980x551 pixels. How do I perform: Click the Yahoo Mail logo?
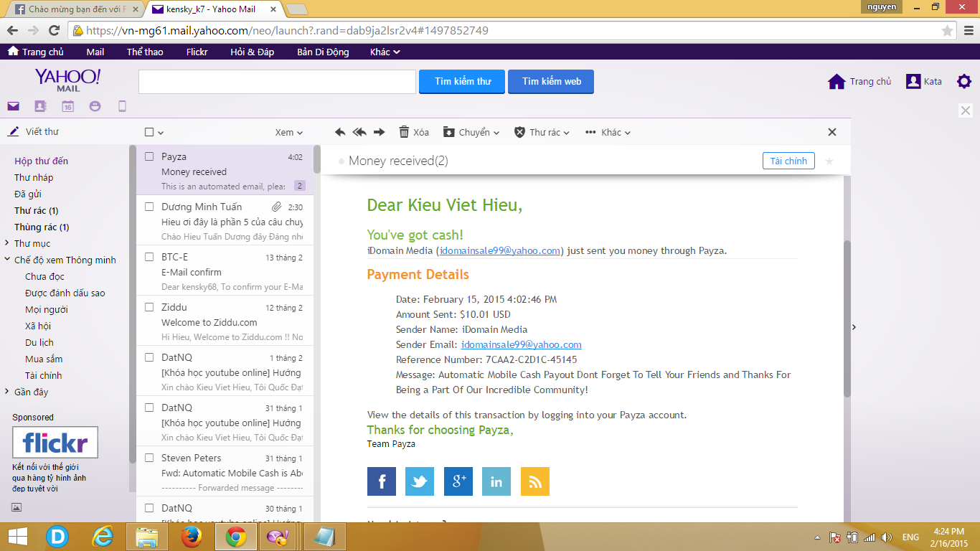click(x=68, y=80)
